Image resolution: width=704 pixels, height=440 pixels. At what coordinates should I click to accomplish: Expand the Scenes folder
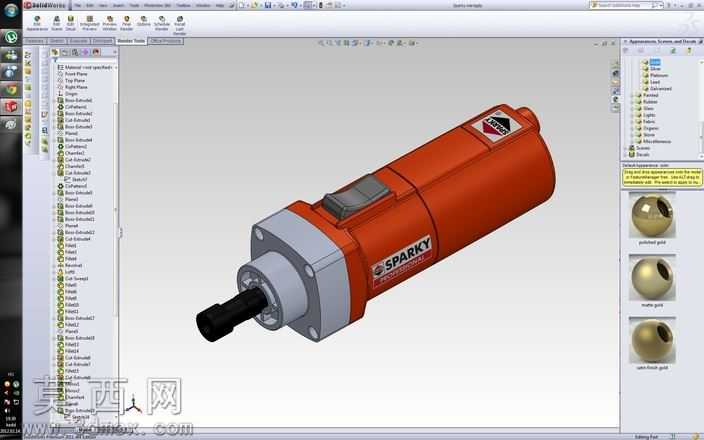(x=626, y=148)
